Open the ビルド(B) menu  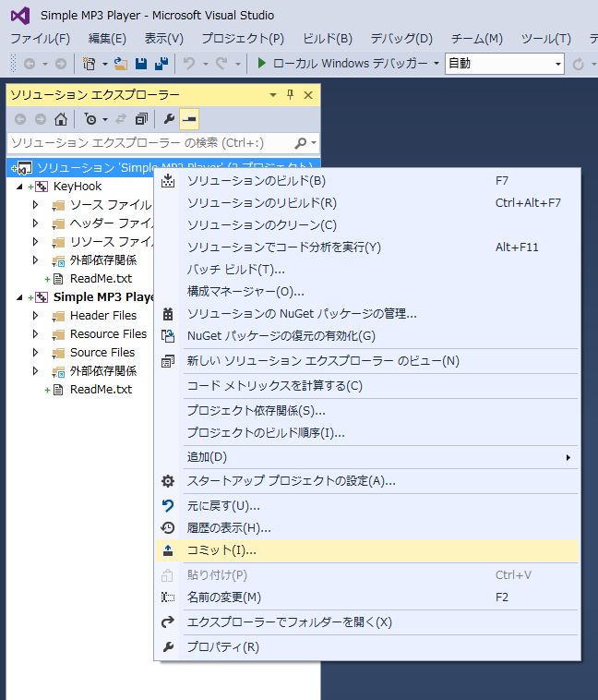point(328,39)
